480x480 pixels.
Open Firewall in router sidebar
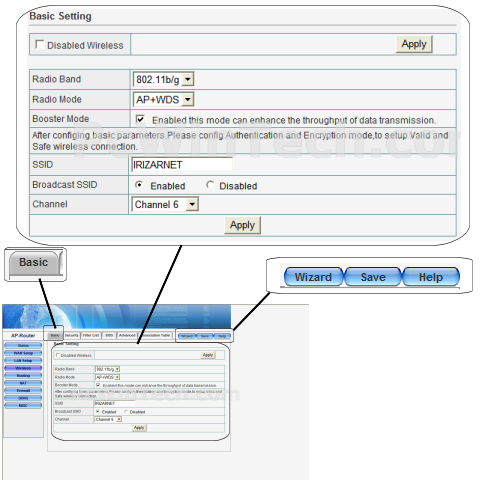click(23, 391)
